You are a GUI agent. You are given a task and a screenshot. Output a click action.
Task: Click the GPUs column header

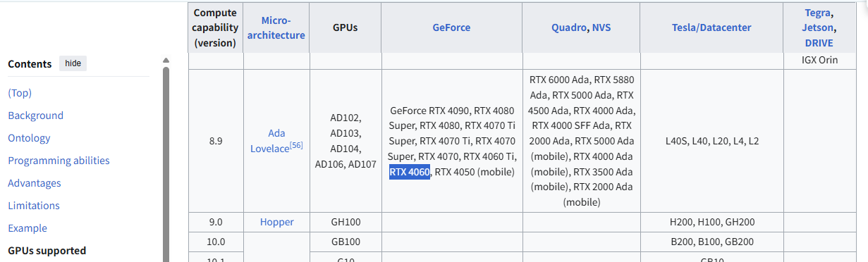pyautogui.click(x=346, y=27)
